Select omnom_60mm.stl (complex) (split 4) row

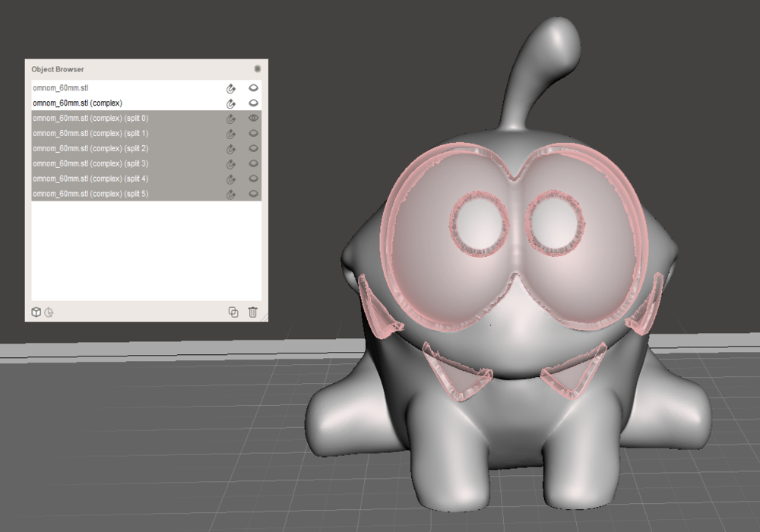pos(147,179)
